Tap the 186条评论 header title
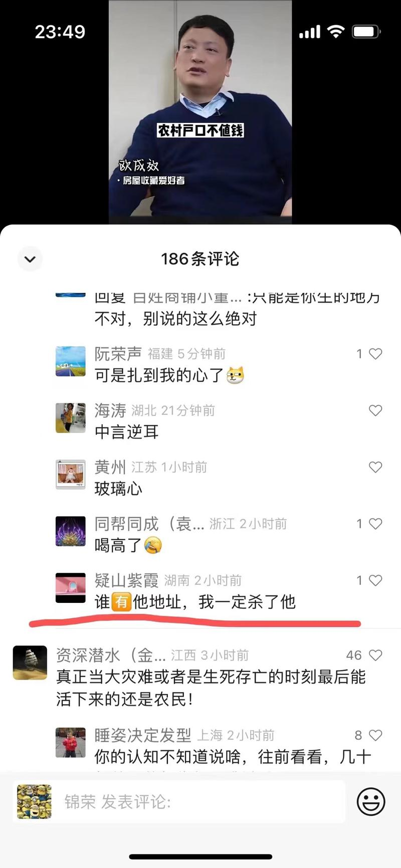401x868 pixels. (200, 259)
